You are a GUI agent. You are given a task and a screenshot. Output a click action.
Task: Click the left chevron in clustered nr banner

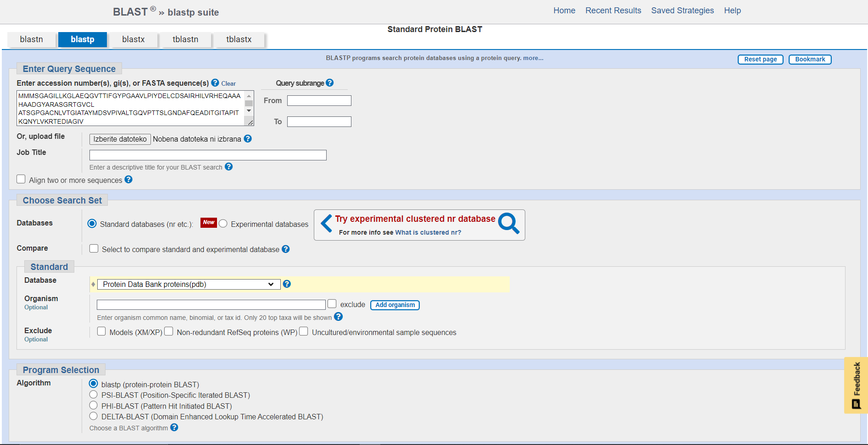click(x=326, y=224)
